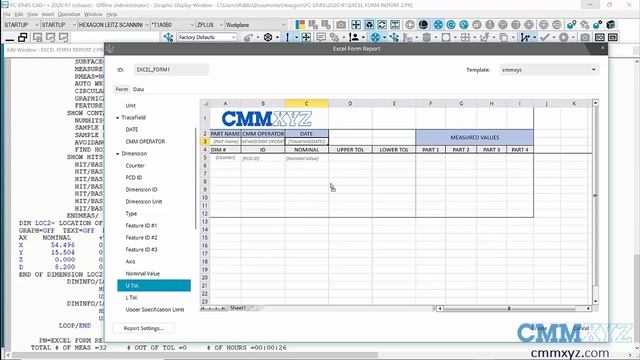Click the axis arrows icon in second toolbar row
Screen dimensions: 640x360
525,38
